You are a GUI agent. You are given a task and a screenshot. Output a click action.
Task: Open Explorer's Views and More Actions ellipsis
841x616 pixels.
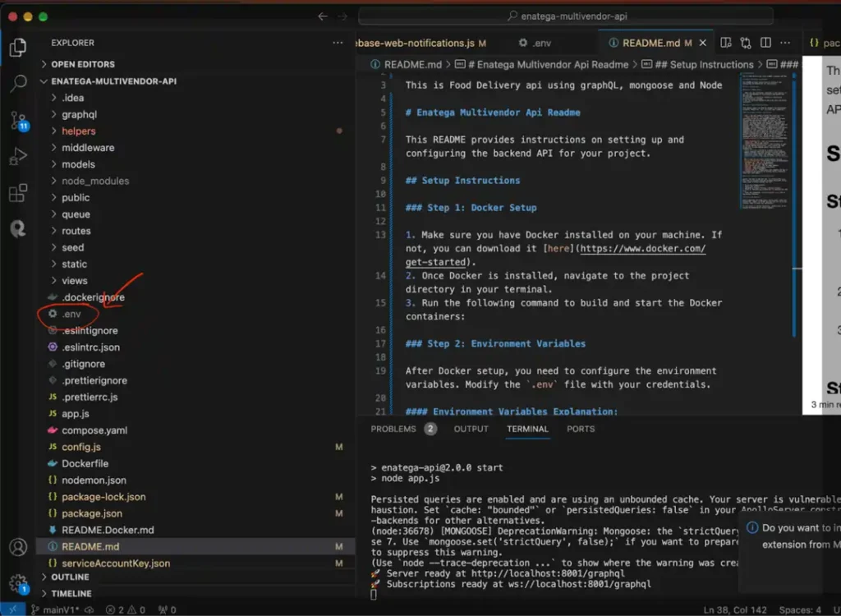[x=338, y=43]
